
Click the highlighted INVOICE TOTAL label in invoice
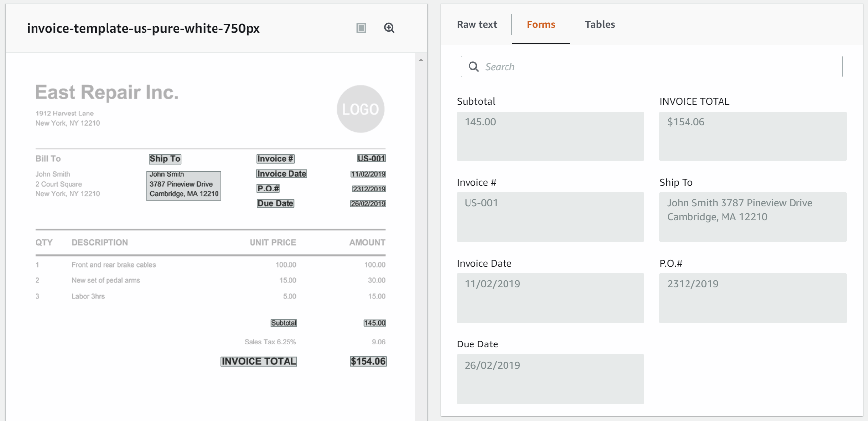pos(259,361)
